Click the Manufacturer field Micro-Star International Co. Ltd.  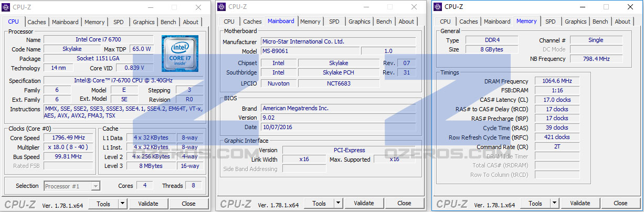pyautogui.click(x=338, y=41)
